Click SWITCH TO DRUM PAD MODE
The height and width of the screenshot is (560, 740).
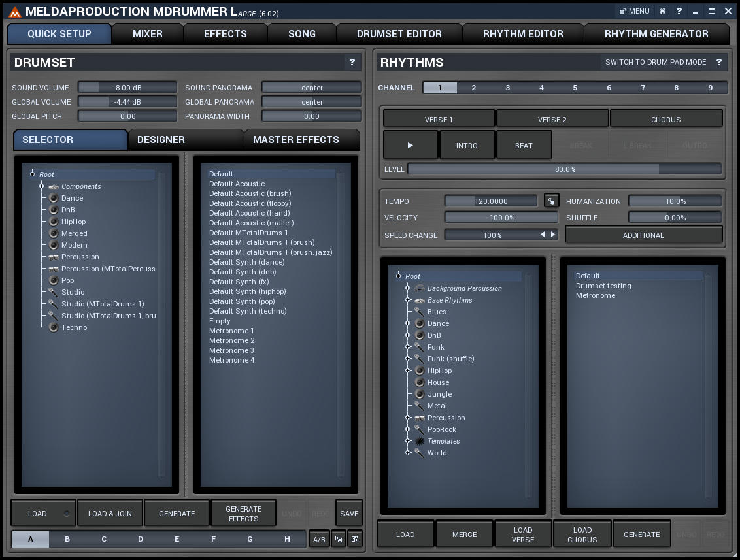pyautogui.click(x=656, y=62)
